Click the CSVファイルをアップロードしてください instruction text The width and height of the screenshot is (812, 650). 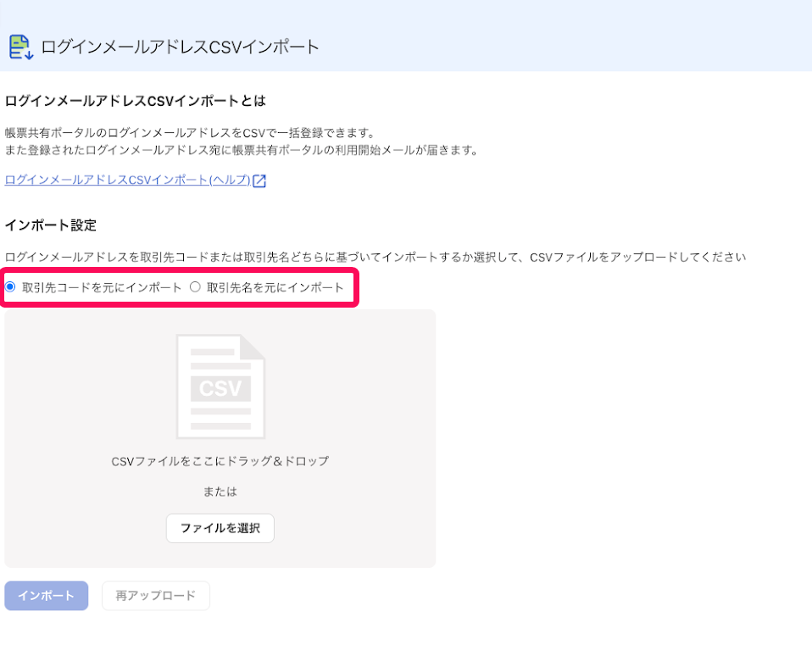coord(375,257)
